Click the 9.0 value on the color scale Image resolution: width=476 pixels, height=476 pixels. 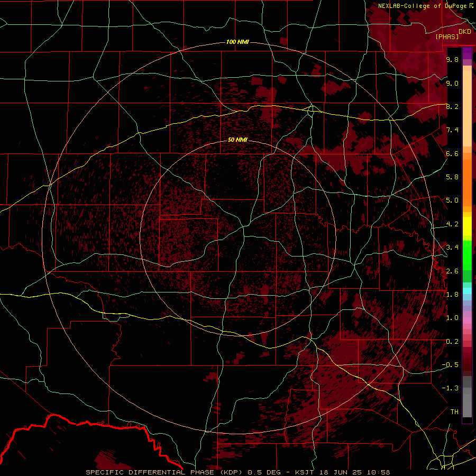(452, 83)
